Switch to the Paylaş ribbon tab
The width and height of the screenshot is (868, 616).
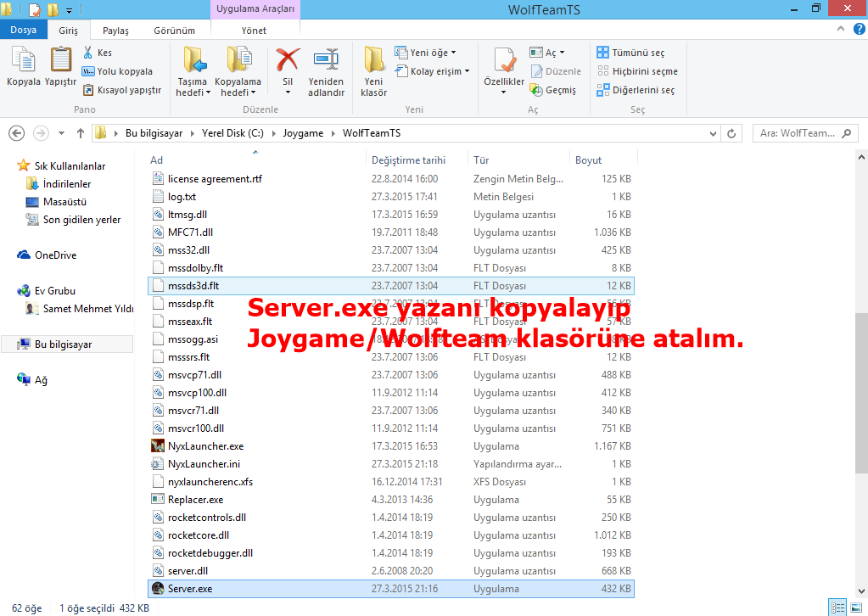(115, 31)
